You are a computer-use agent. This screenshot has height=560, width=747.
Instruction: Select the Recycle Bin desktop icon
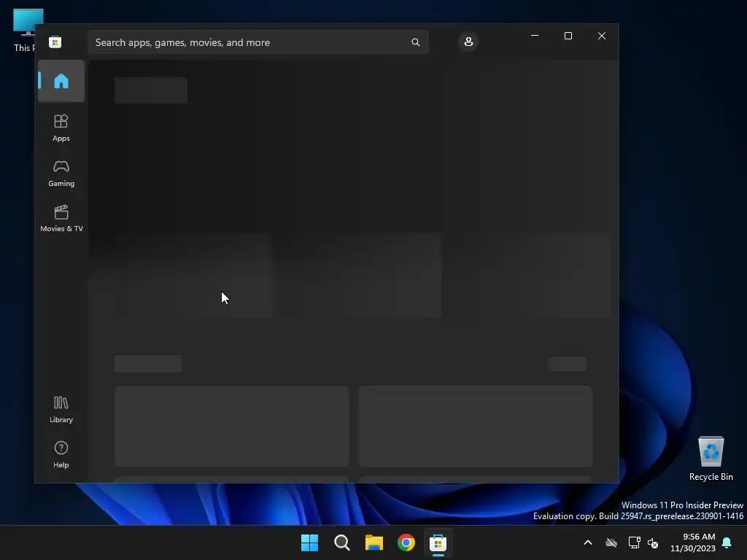(x=711, y=459)
